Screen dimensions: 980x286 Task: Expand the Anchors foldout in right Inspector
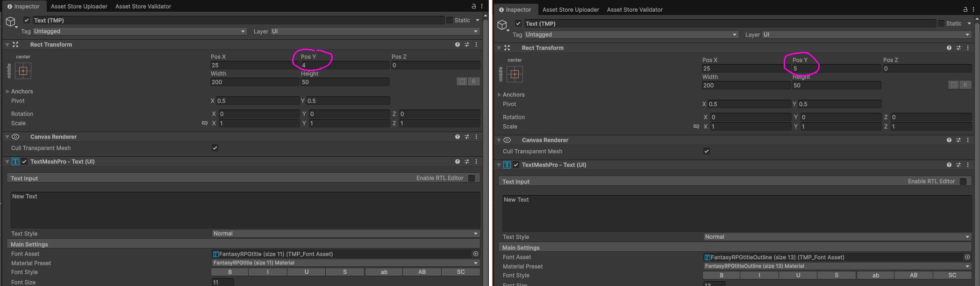(499, 95)
